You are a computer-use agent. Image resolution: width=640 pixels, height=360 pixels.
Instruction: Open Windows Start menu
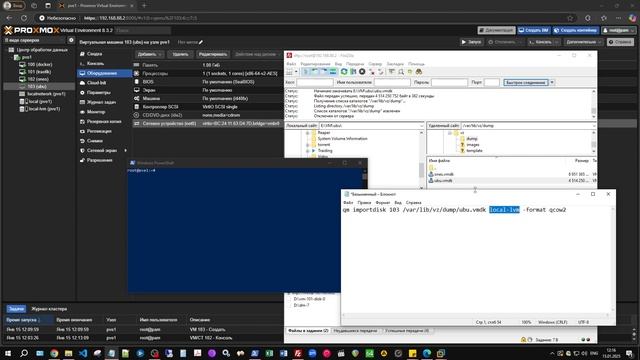pyautogui.click(x=8, y=353)
